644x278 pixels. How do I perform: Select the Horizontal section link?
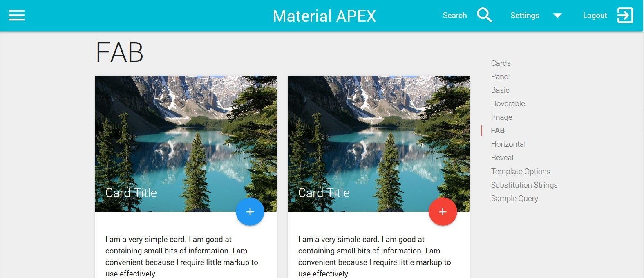(508, 144)
